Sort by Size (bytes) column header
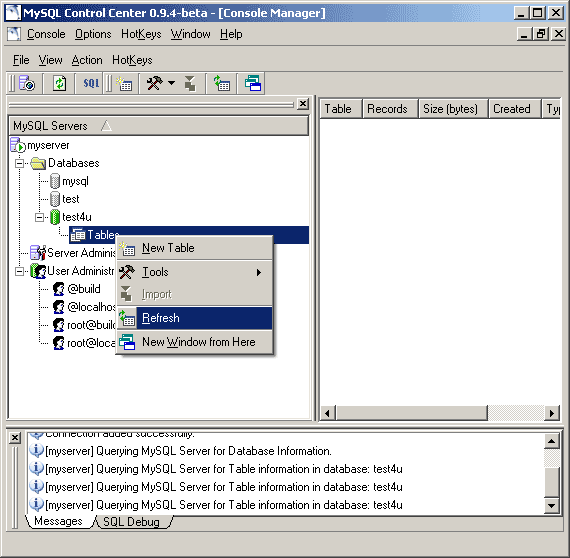 click(453, 109)
